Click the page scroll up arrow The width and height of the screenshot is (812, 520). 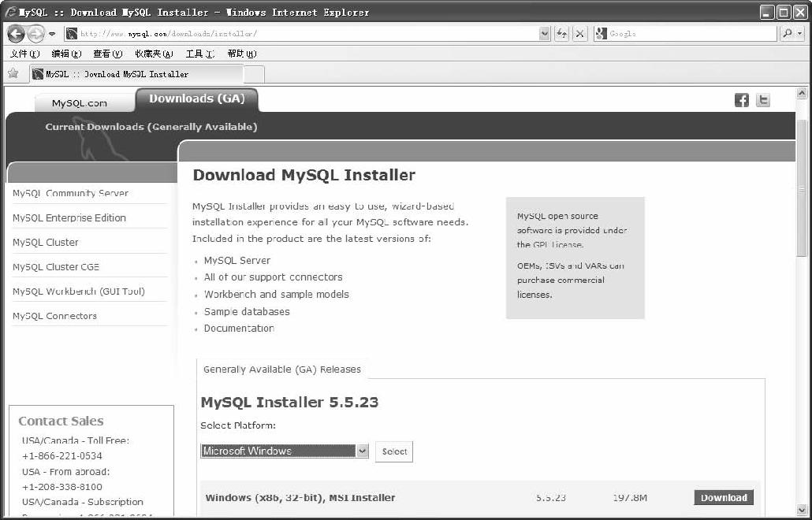[x=802, y=93]
